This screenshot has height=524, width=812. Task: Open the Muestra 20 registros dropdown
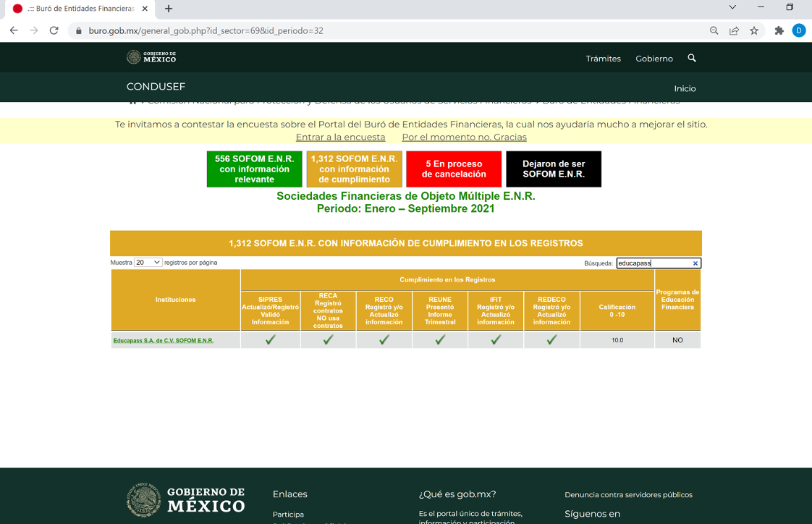[148, 263]
